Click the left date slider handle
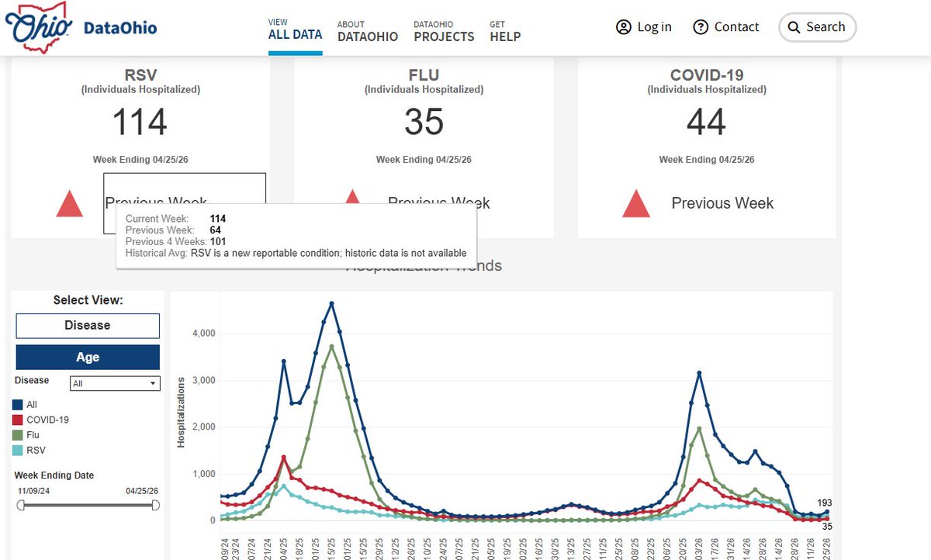Viewport: 931px width, 560px height. (x=21, y=505)
